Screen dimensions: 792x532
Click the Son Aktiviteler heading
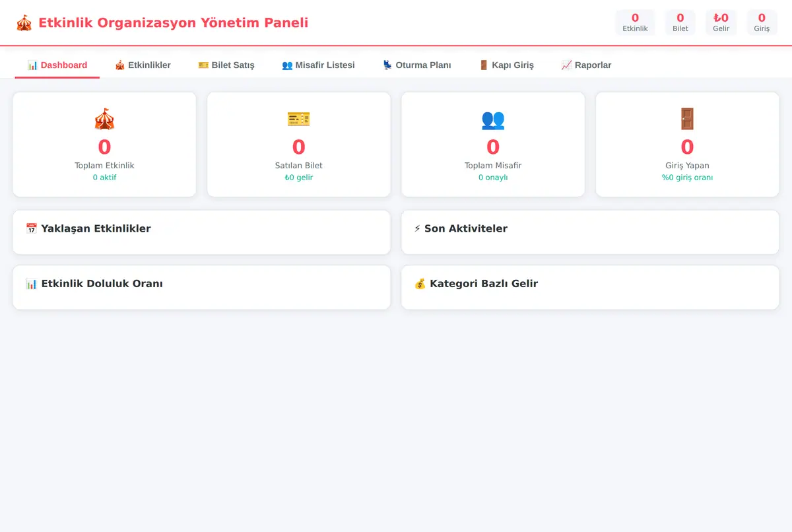pyautogui.click(x=466, y=229)
